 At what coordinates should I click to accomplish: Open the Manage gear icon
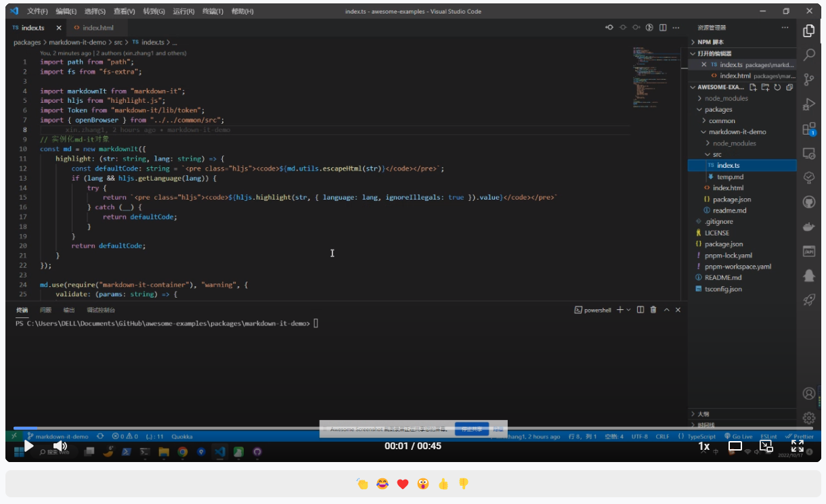point(808,417)
